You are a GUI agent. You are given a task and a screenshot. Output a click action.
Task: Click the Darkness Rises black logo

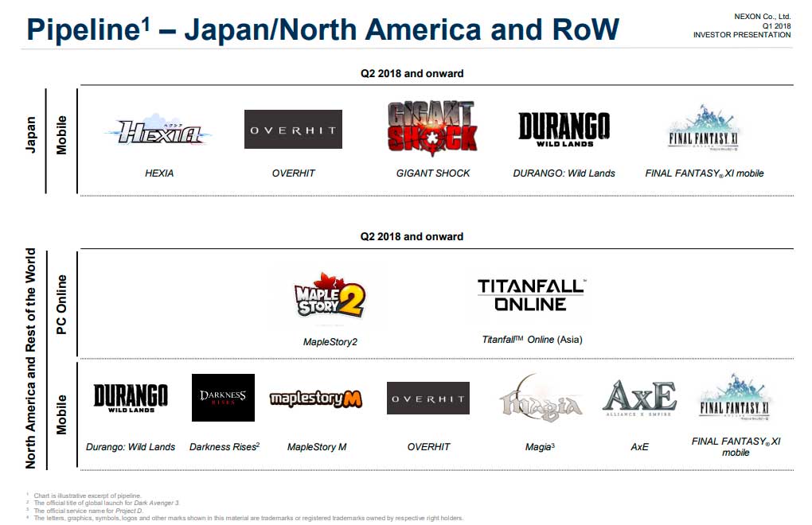(223, 398)
